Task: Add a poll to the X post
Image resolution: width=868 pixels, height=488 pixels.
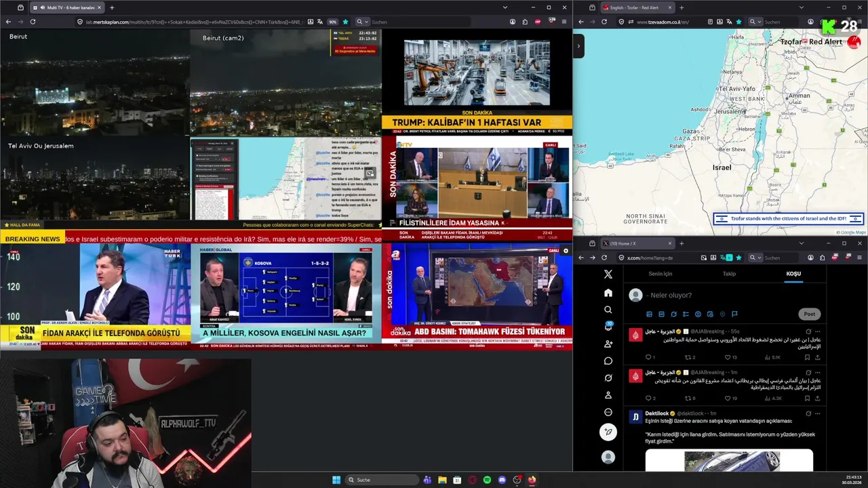Action: coord(686,314)
